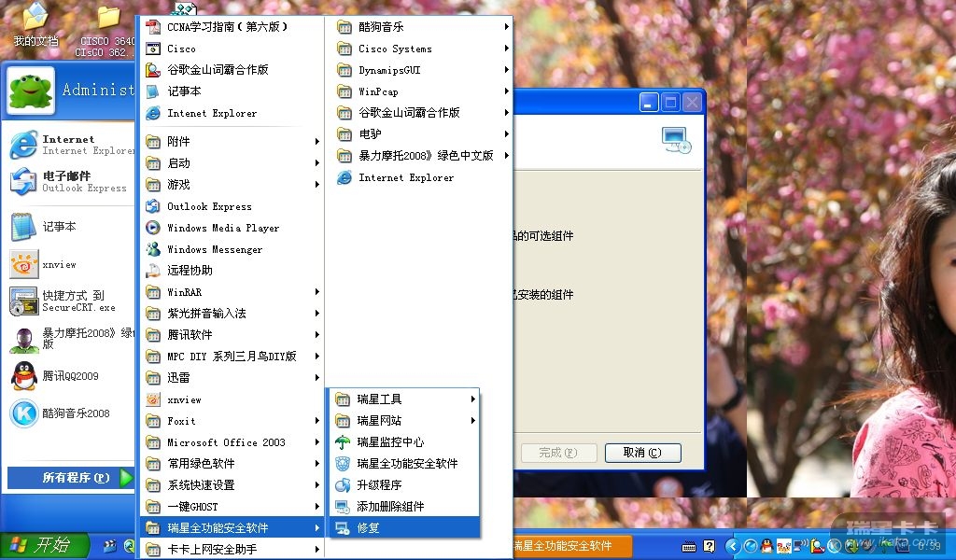Image resolution: width=956 pixels, height=560 pixels.
Task: Launch 瑞星全功能安全软件 shield icon in submenu
Action: click(344, 464)
